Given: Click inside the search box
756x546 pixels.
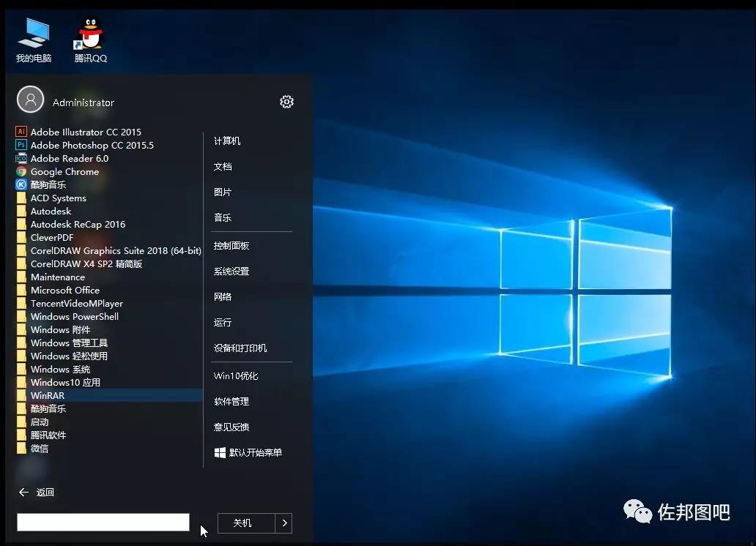Looking at the screenshot, I should (x=103, y=522).
